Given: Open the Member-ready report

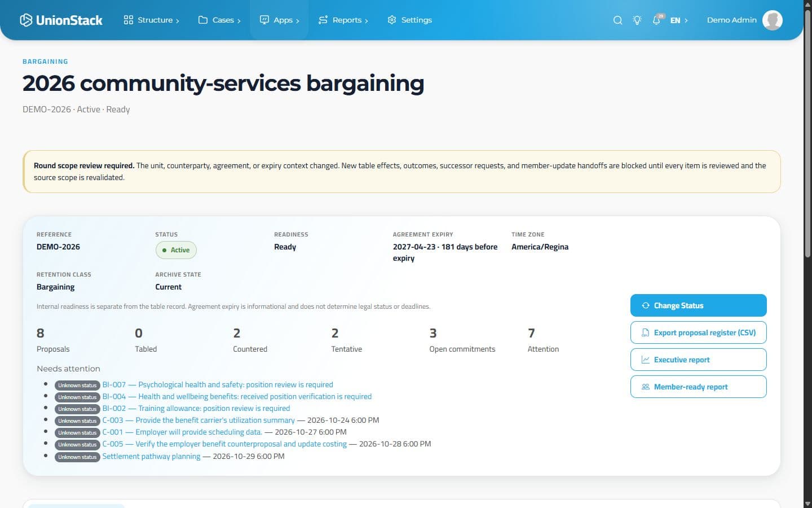Looking at the screenshot, I should (698, 387).
